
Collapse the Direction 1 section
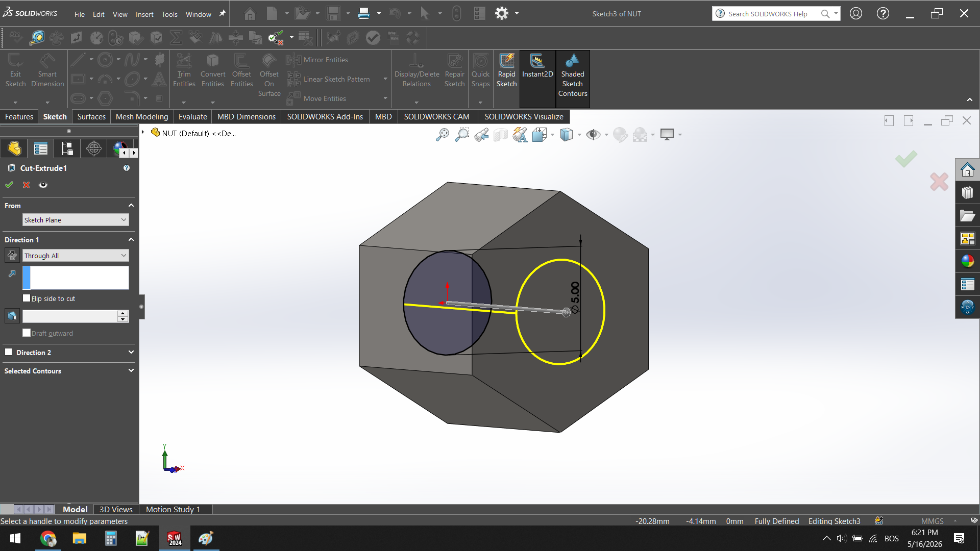tap(131, 240)
